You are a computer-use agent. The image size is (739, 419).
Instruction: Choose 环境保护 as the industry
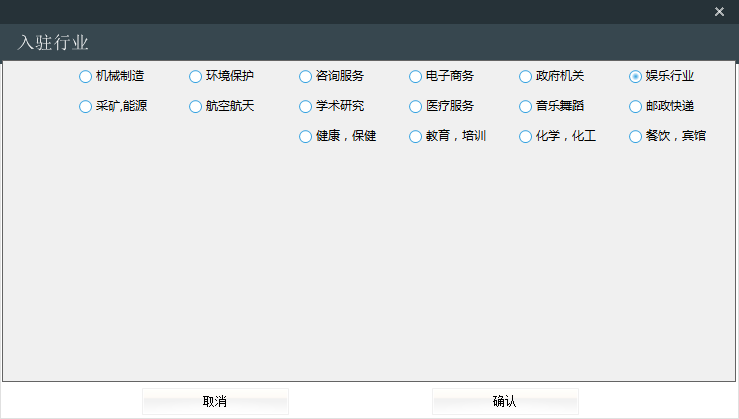[x=196, y=76]
